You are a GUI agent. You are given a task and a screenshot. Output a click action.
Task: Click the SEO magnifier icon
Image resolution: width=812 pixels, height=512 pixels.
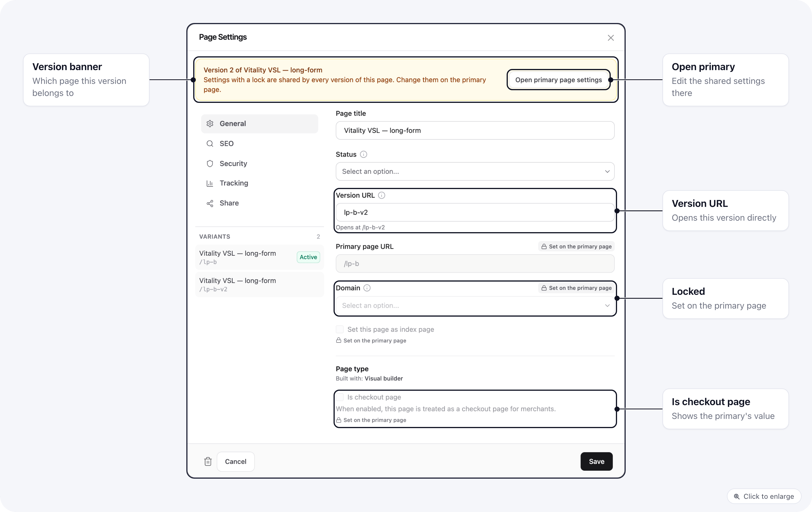(210, 144)
